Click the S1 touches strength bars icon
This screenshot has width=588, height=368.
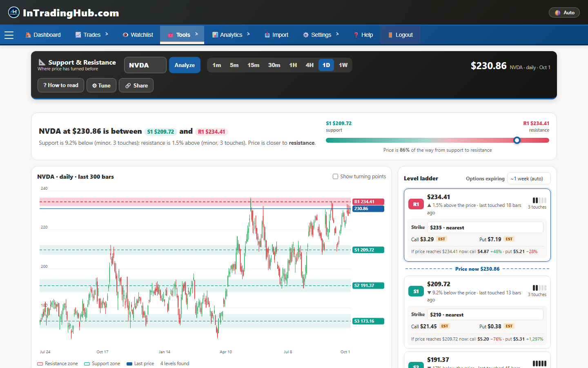pos(539,288)
